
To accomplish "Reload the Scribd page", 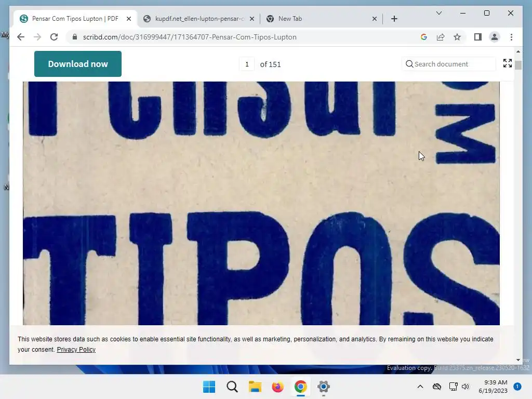I will coord(54,37).
